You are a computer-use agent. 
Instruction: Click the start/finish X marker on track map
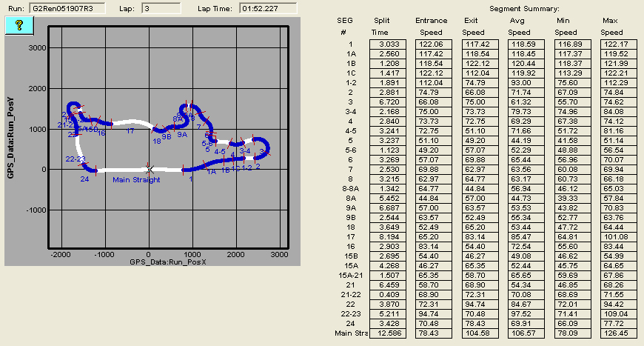tap(150, 169)
